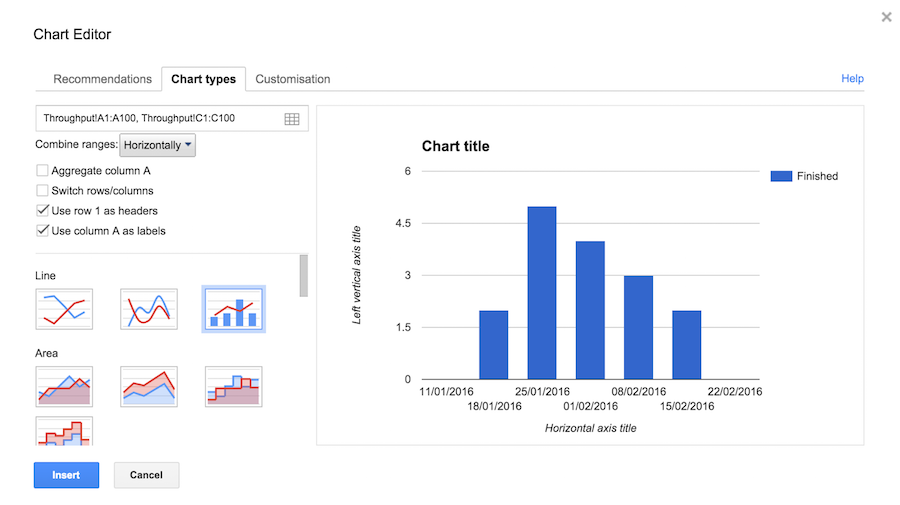The image size is (900, 505).
Task: Switch to the Recommendations tab
Action: tap(102, 79)
